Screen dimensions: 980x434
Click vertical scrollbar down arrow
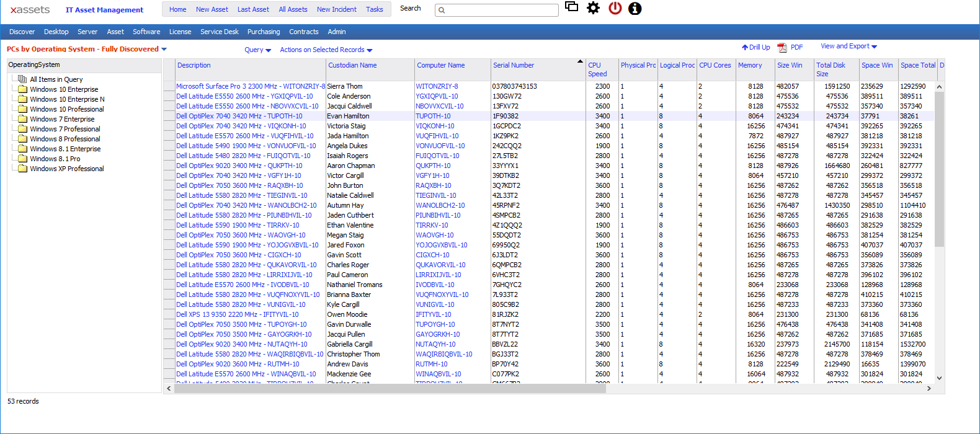(939, 378)
